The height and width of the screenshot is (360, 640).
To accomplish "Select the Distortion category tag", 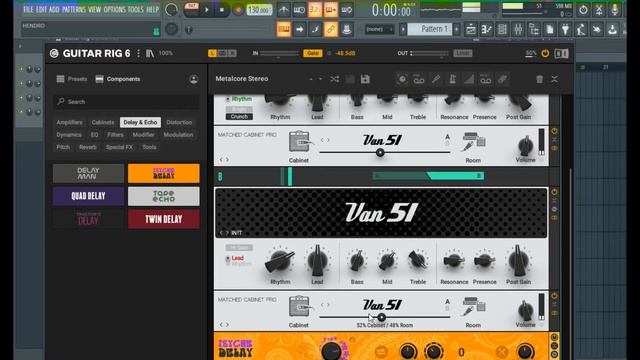I will point(179,122).
